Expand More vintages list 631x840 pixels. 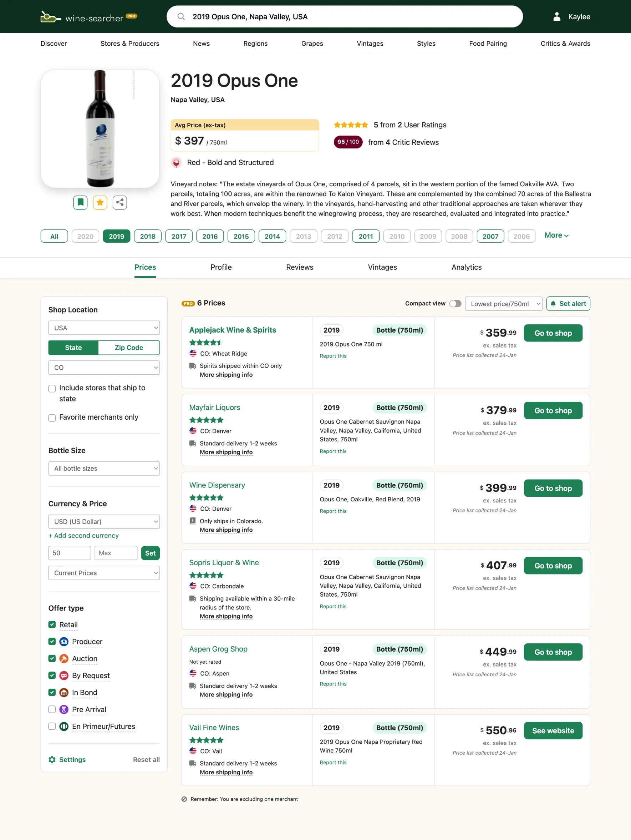tap(556, 235)
